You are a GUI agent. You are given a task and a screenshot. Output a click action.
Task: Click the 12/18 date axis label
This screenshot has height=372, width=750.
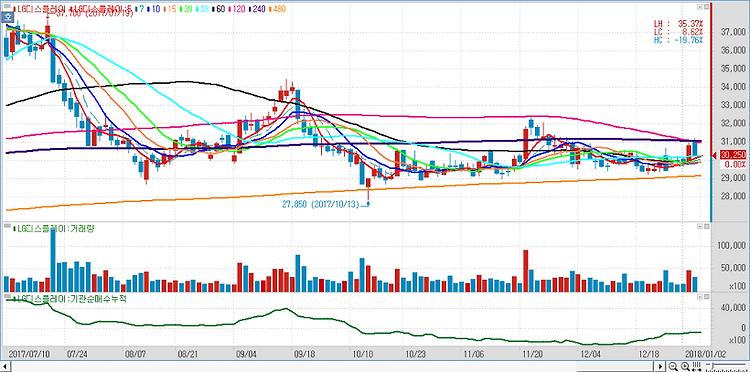[649, 354]
